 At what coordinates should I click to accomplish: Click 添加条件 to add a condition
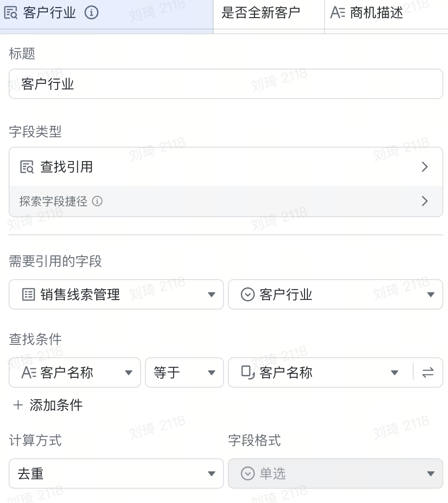tap(56, 405)
